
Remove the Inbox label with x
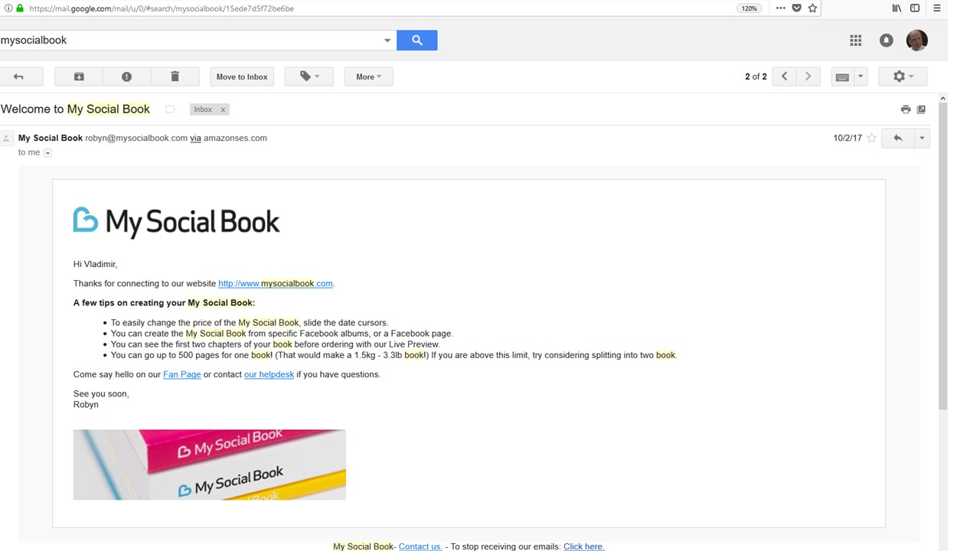(223, 109)
